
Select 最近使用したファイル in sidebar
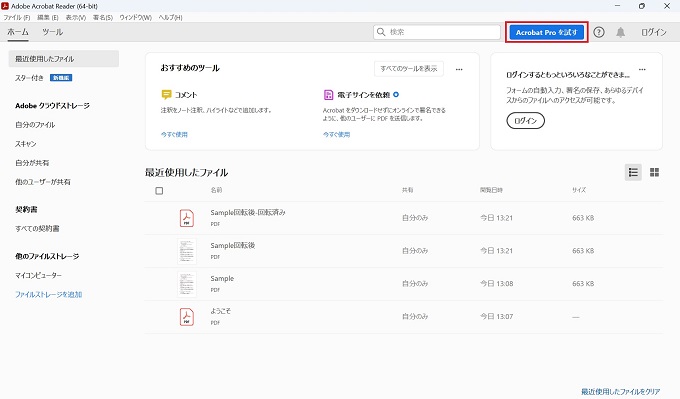click(64, 59)
